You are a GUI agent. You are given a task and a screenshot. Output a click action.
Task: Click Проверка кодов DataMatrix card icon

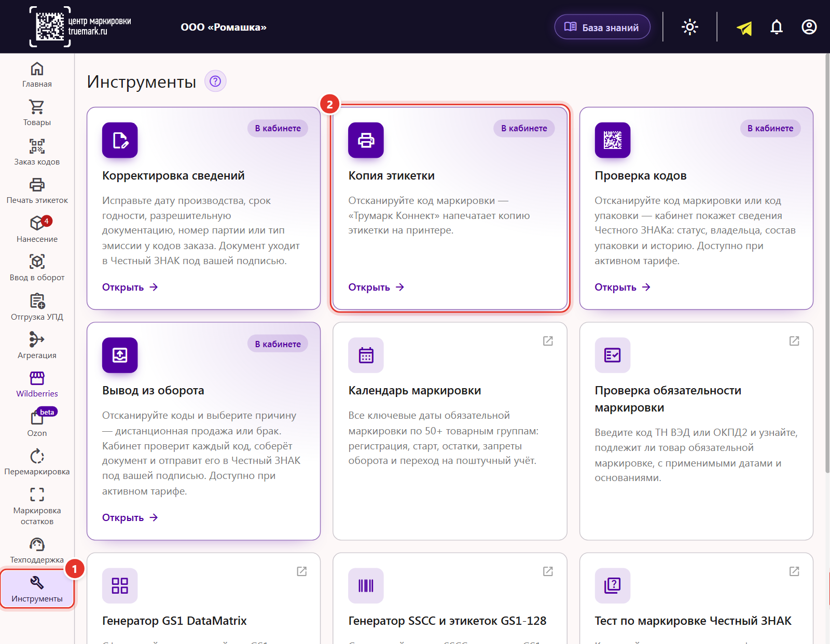(612, 140)
